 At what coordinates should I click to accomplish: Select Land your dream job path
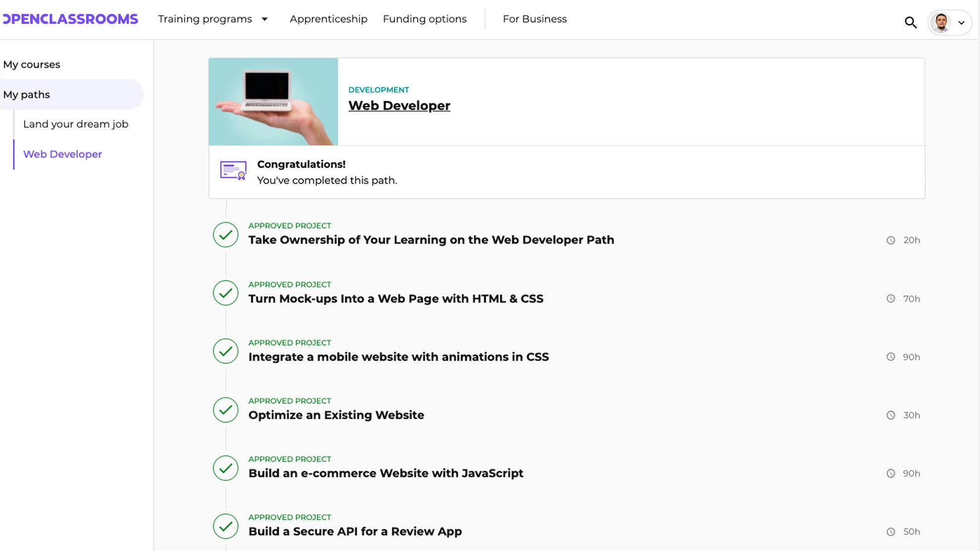[75, 124]
